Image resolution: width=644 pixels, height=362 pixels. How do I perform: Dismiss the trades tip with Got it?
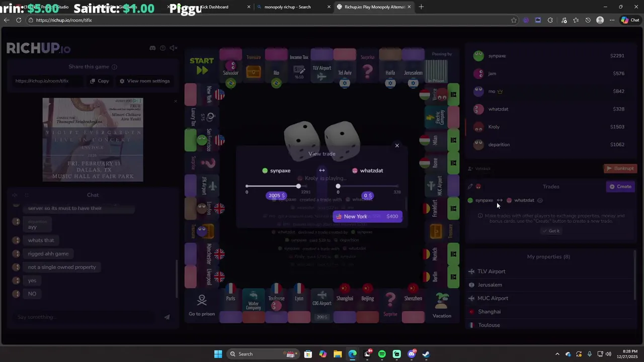point(551,231)
